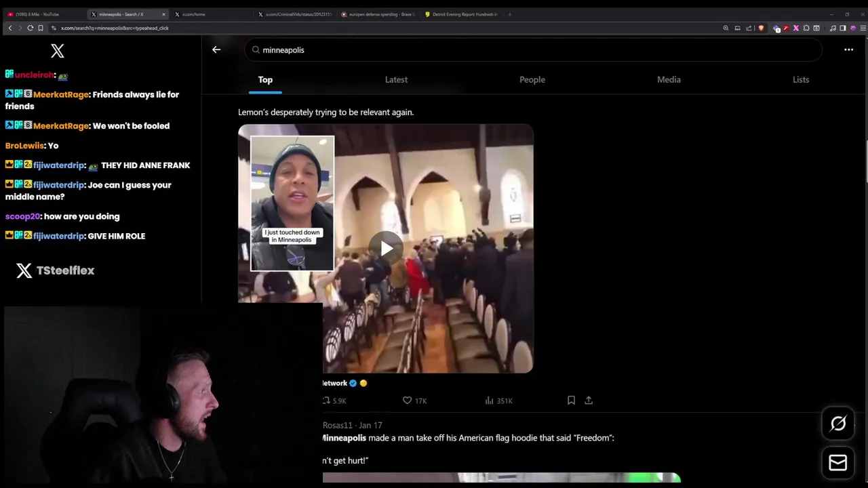
Task: Click the X logo at top left
Action: coord(58,51)
